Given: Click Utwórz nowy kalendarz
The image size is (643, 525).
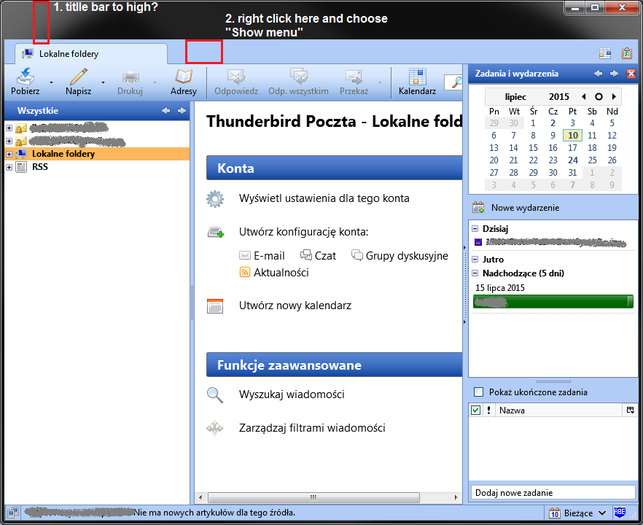Looking at the screenshot, I should pos(295,306).
